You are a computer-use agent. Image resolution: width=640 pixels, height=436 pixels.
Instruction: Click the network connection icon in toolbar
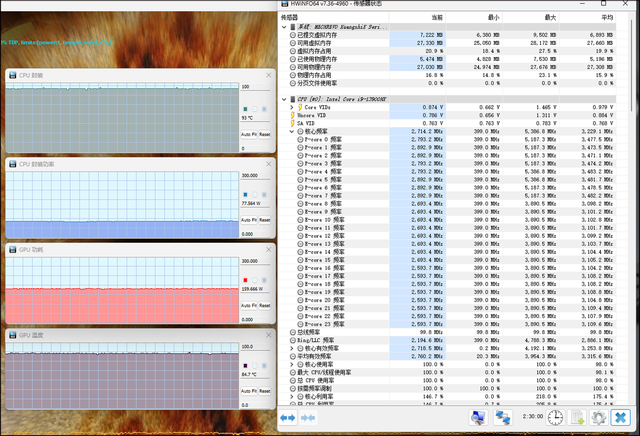coord(503,416)
